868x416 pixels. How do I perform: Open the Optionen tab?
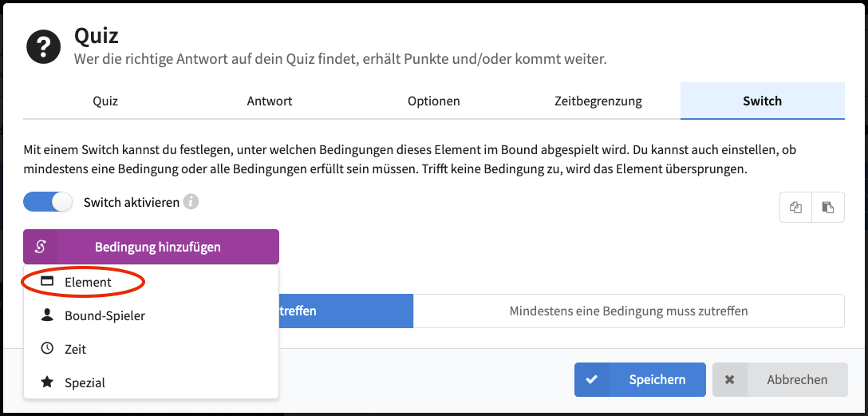tap(433, 101)
